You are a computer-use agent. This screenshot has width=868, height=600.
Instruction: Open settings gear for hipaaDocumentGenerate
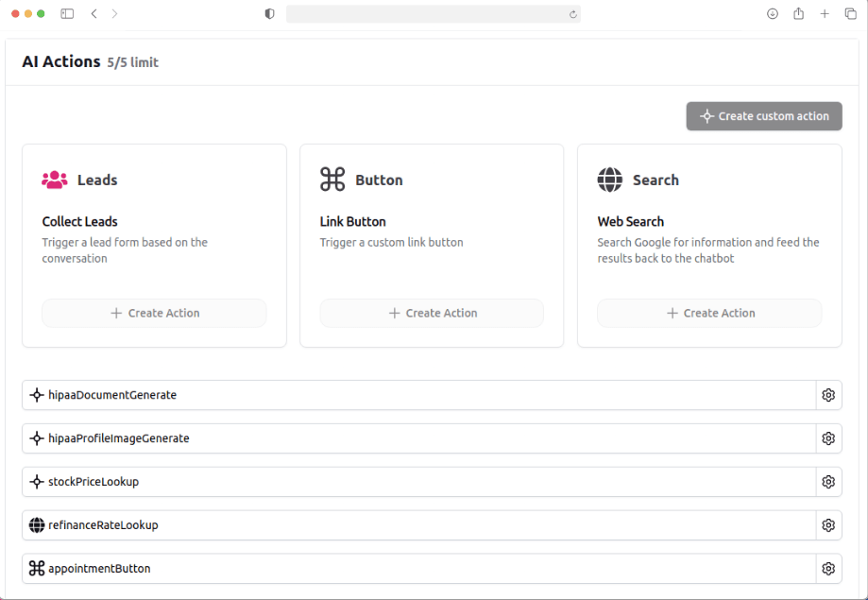[828, 395]
